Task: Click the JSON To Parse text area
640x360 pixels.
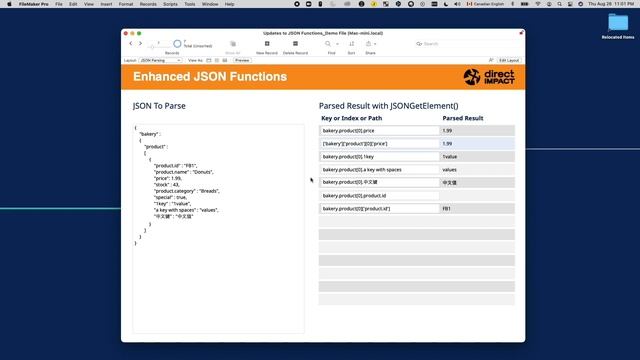Action: pos(218,229)
